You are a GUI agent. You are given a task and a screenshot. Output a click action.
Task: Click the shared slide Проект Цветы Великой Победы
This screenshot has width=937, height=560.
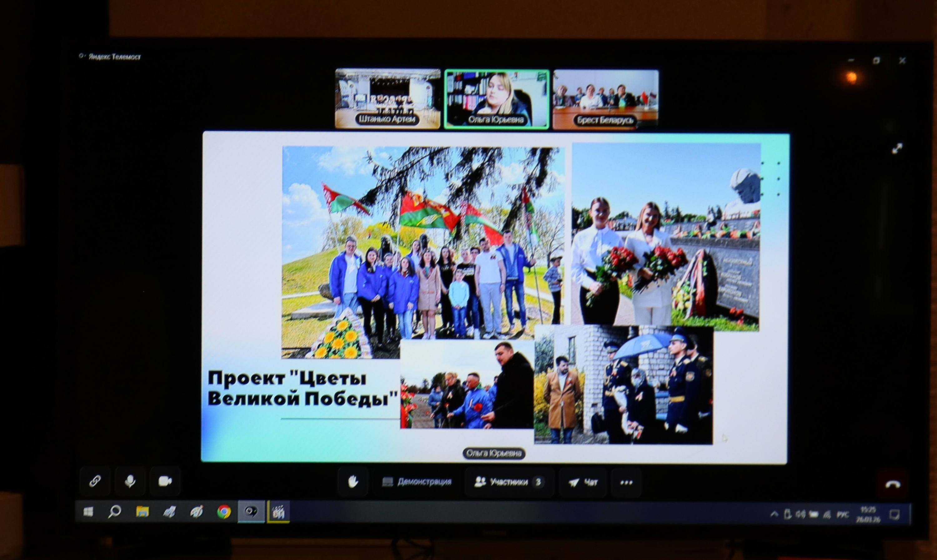tap(494, 297)
